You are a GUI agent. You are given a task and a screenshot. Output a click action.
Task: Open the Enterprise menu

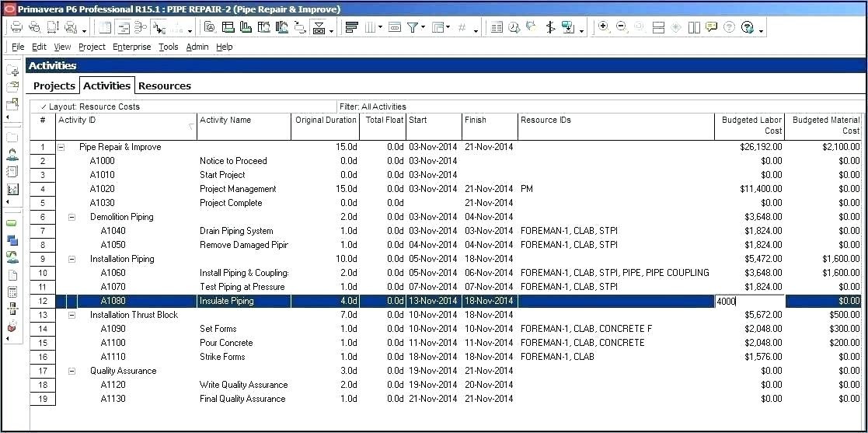[x=131, y=47]
